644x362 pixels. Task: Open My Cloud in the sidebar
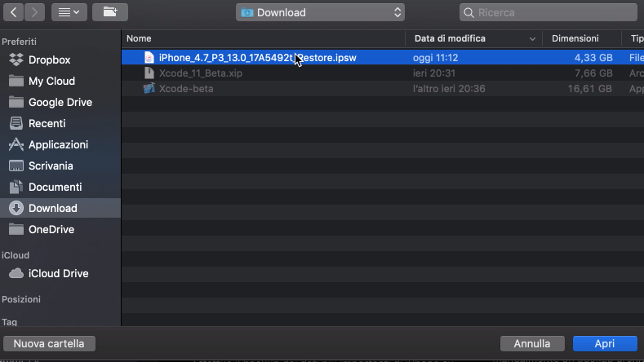[51, 81]
